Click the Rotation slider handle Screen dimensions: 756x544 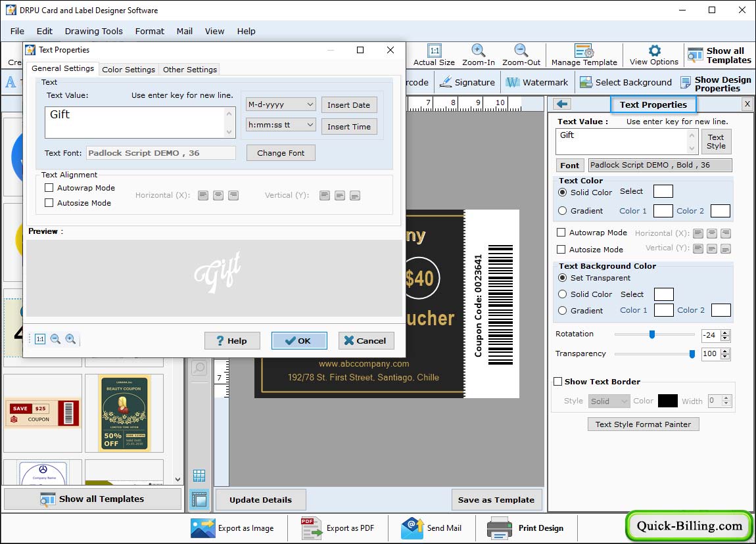652,334
